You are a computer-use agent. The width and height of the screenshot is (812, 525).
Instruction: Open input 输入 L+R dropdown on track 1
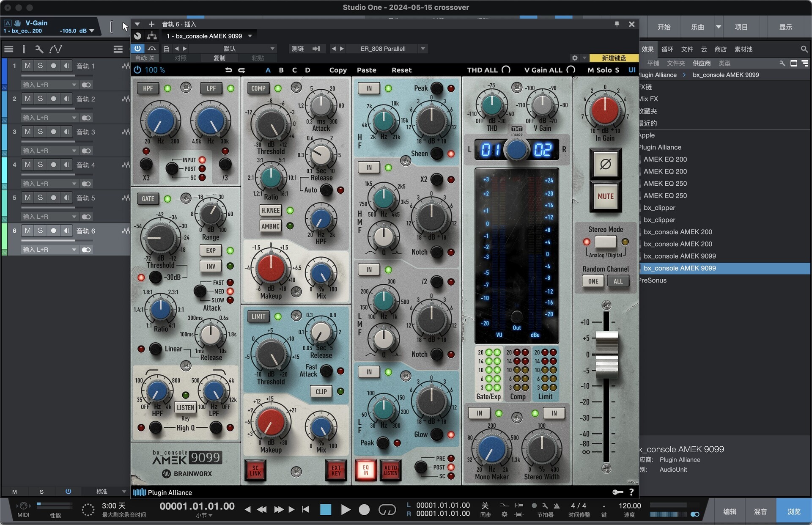(x=49, y=85)
